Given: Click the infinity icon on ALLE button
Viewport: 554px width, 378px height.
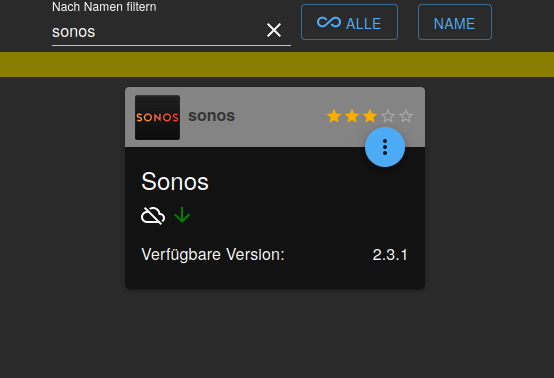Looking at the screenshot, I should [329, 22].
